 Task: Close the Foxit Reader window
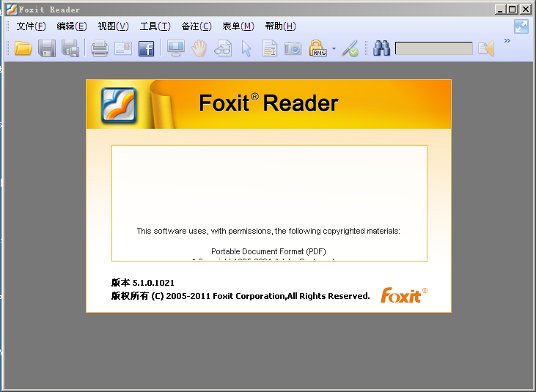525,10
